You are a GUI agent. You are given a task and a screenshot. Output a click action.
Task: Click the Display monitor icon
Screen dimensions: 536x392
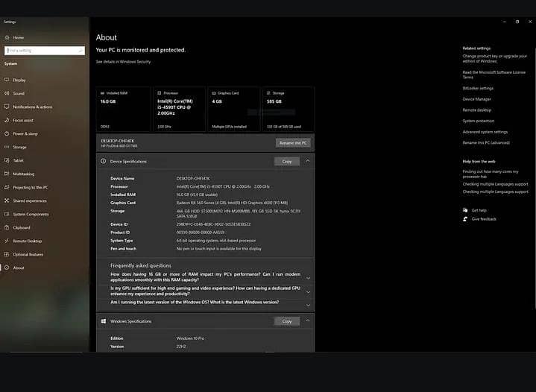(7, 80)
